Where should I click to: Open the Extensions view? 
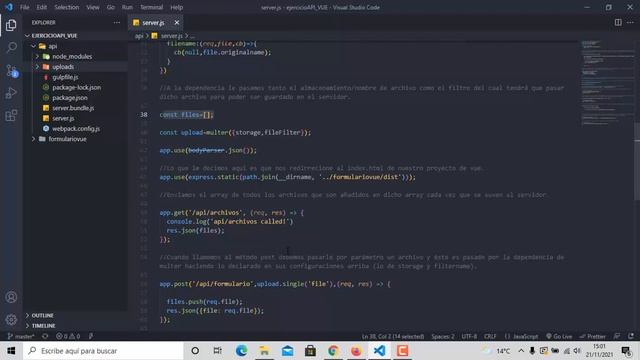click(x=11, y=116)
